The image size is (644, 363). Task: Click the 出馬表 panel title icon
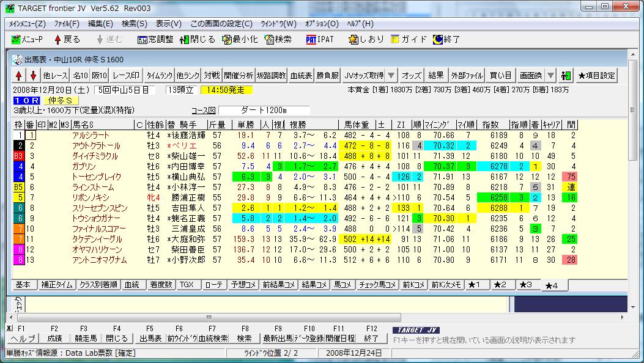[x=17, y=59]
